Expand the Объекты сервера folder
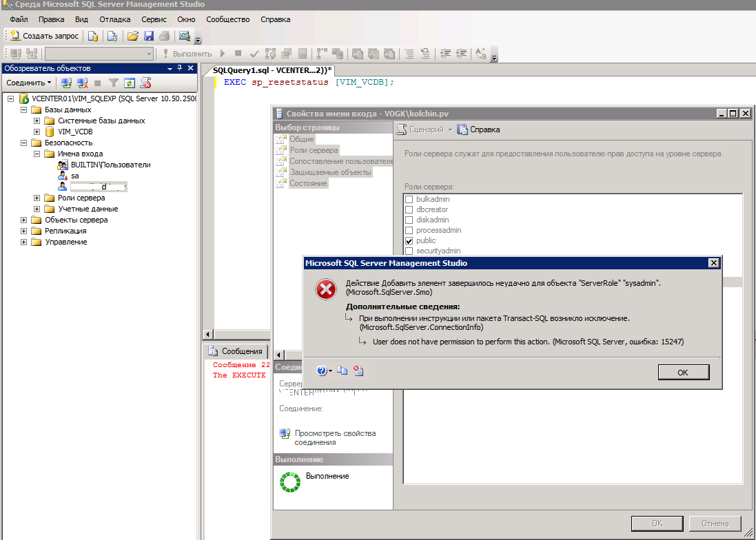The image size is (756, 540). (23, 220)
